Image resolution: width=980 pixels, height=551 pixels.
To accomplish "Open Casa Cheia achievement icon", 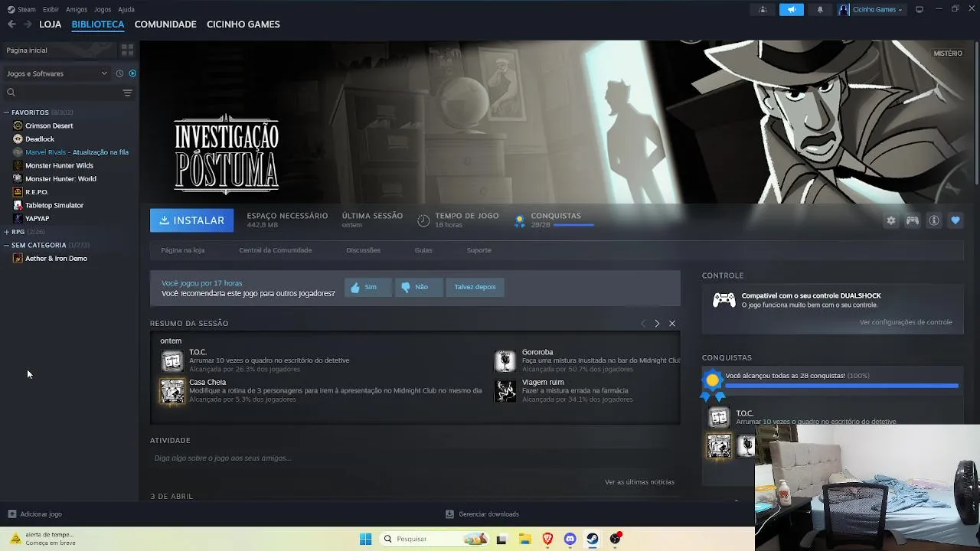I will pyautogui.click(x=172, y=391).
